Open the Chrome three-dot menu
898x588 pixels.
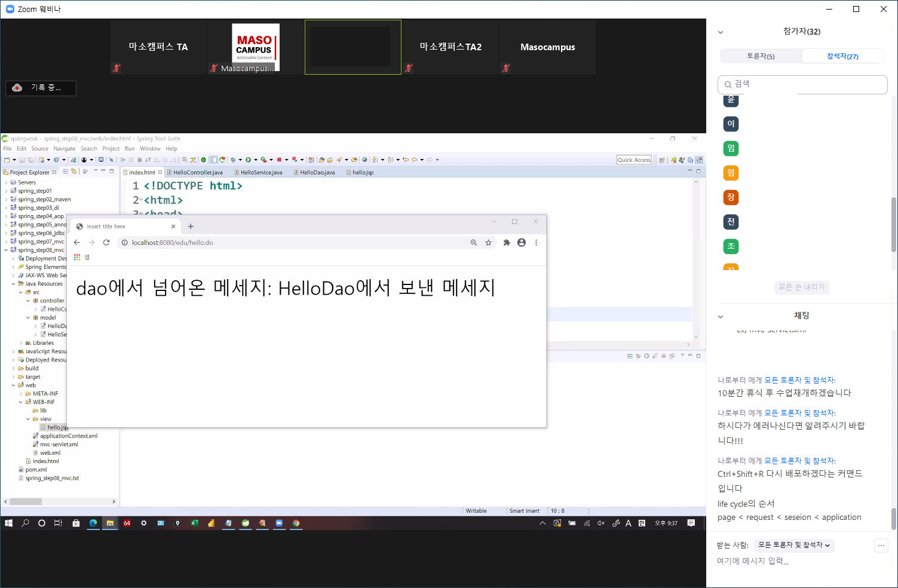536,243
